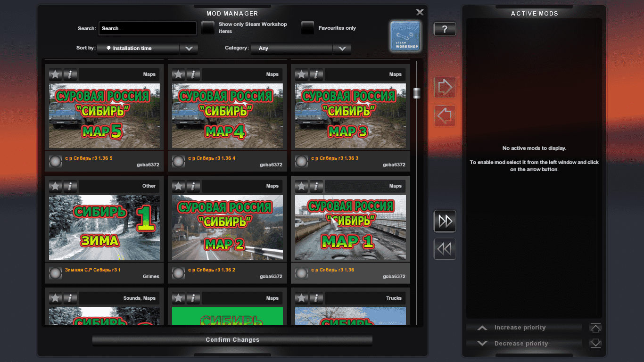This screenshot has height=362, width=644.
Task: Star the bottom-row Maps mod with green thumbnail
Action: point(179,298)
